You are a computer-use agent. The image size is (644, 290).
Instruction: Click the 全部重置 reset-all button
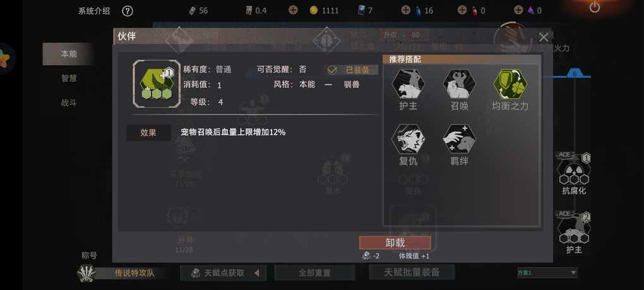(x=314, y=273)
